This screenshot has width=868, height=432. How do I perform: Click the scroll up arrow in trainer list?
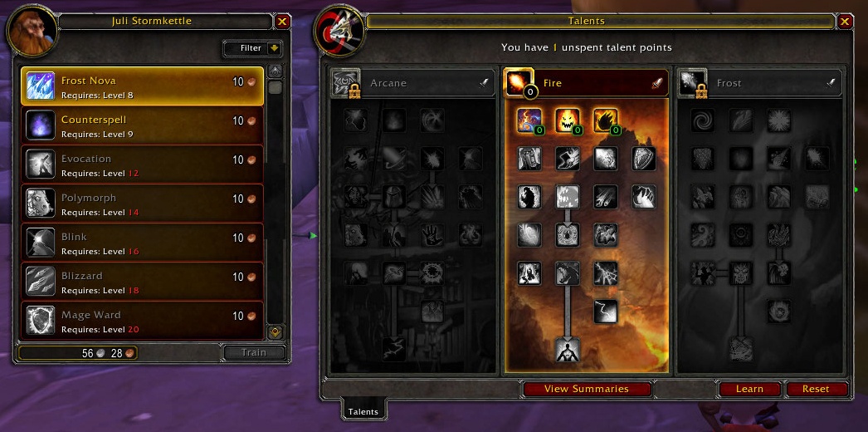pos(276,71)
